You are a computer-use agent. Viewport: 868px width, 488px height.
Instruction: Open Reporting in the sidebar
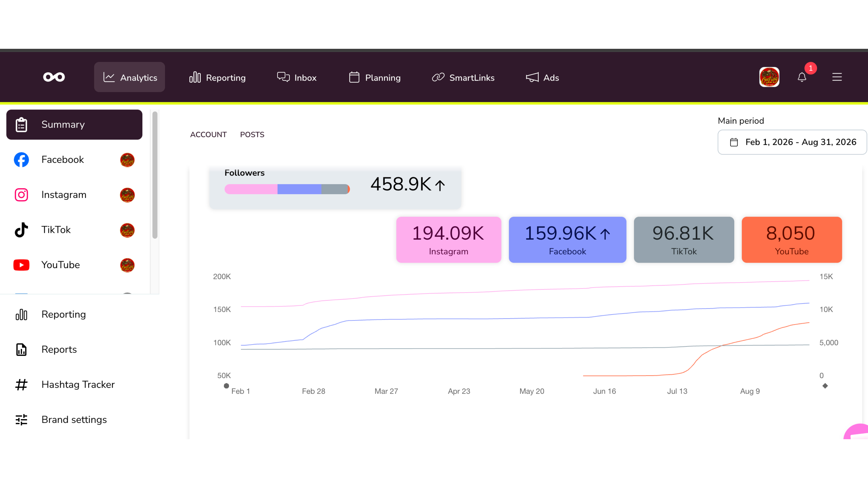(63, 314)
